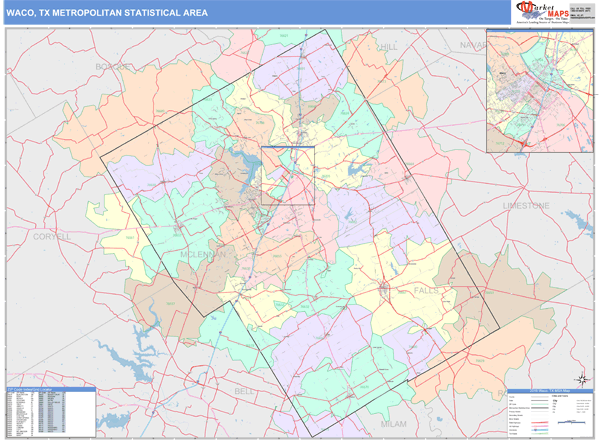Open the downtown Waco inset map
The image size is (600, 440).
pos(539,90)
